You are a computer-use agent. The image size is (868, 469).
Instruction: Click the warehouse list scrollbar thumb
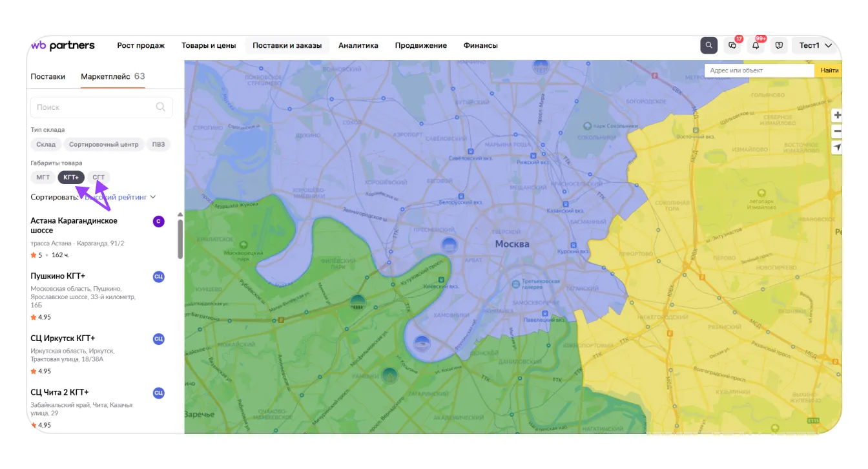(x=180, y=238)
